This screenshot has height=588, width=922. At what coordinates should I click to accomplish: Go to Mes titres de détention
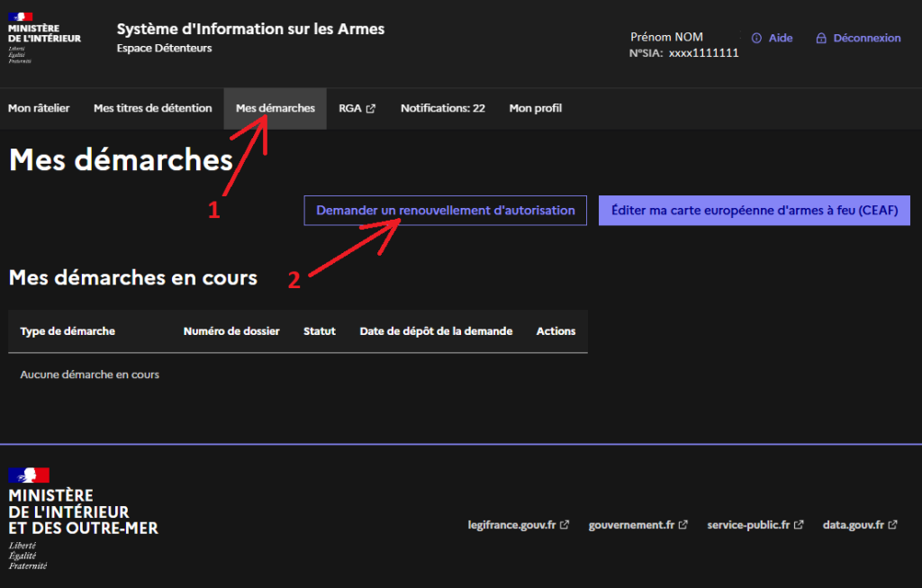click(152, 108)
